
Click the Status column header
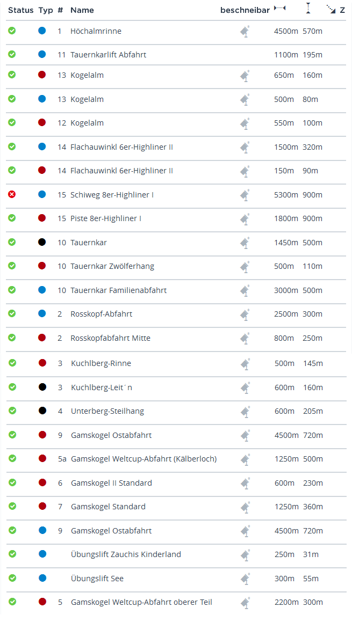[x=21, y=10]
